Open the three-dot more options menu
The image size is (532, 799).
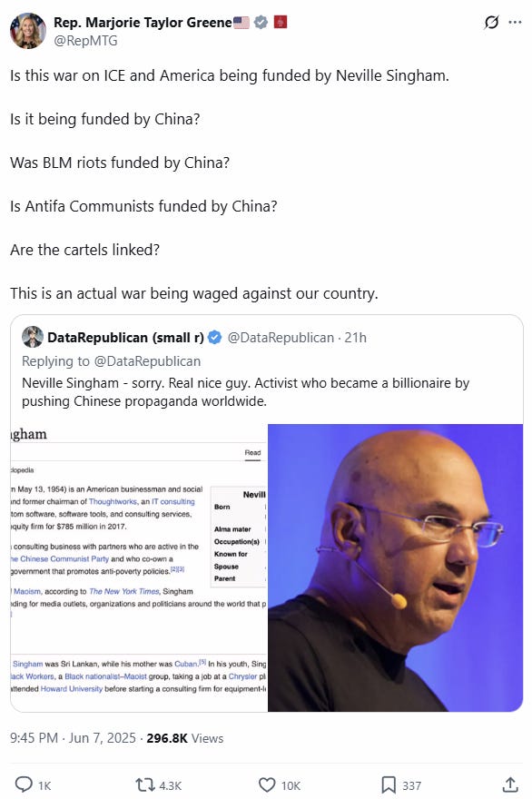515,23
